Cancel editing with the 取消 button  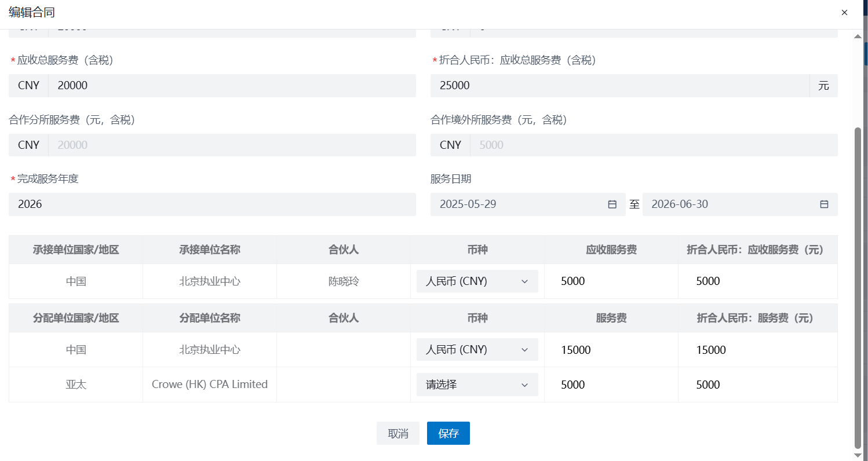click(x=397, y=433)
